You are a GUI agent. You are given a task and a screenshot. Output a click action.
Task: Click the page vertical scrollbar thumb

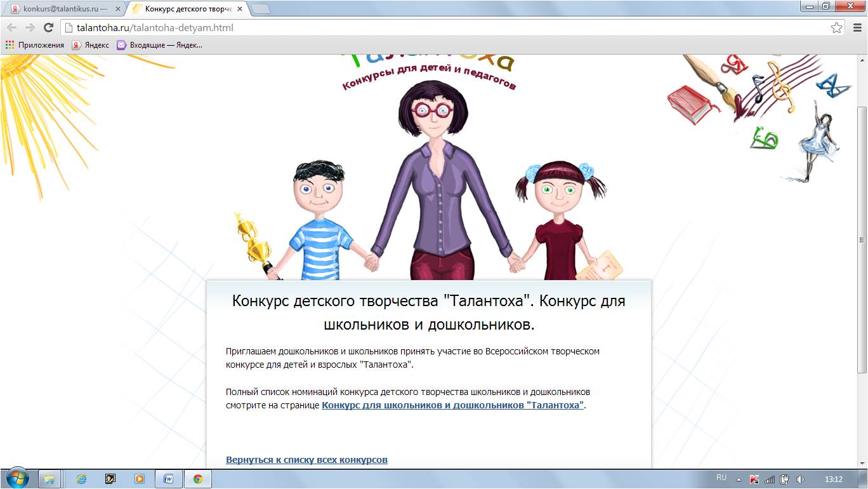click(x=862, y=239)
